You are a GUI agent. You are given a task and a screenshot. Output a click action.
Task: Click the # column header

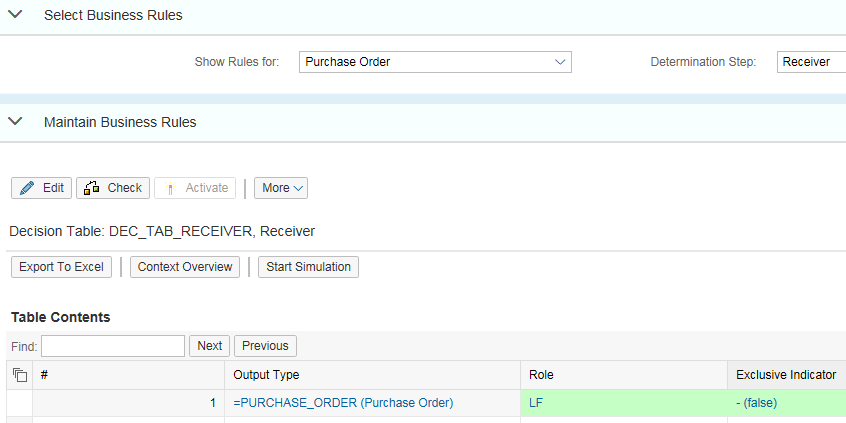click(128, 375)
